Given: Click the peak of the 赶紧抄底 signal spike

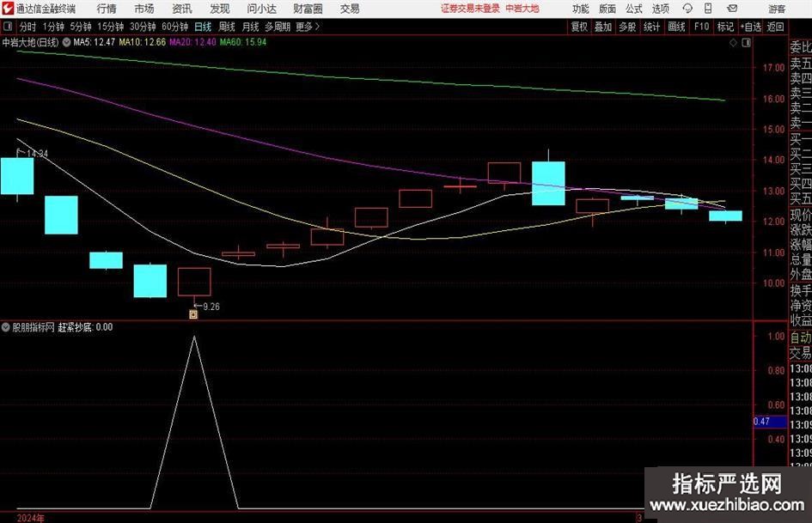Looking at the screenshot, I should (194, 337).
